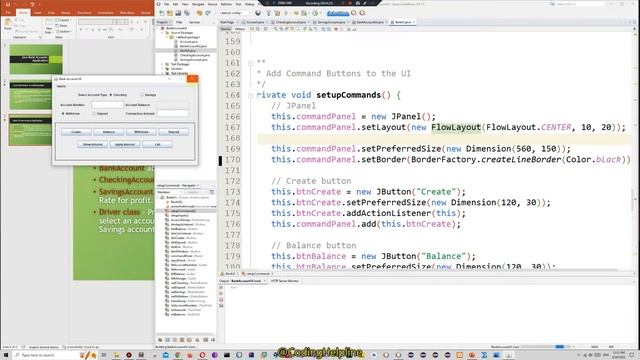
Task: Open the default config dropdown
Action: [x=234, y=13]
